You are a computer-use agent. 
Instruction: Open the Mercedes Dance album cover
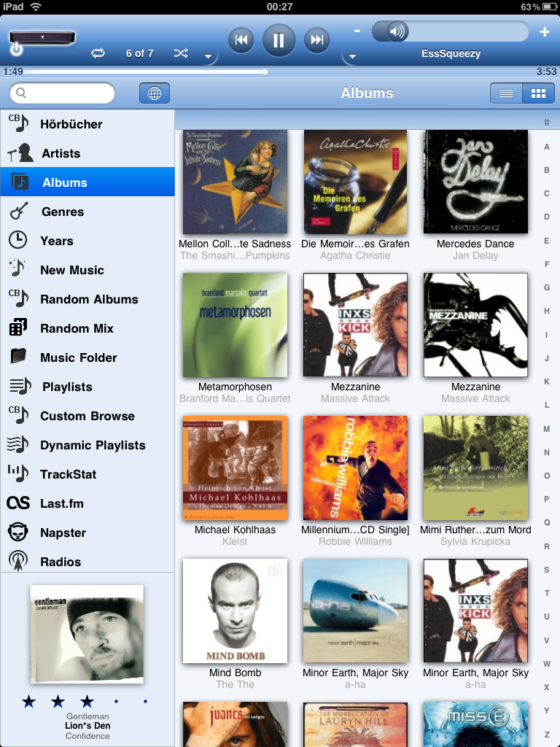point(475,182)
